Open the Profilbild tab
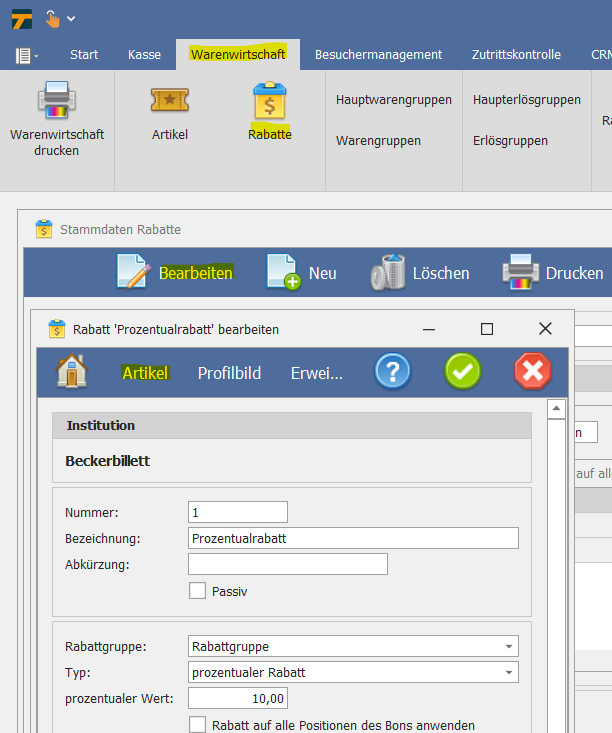Viewport: 612px width, 733px height. (x=229, y=373)
